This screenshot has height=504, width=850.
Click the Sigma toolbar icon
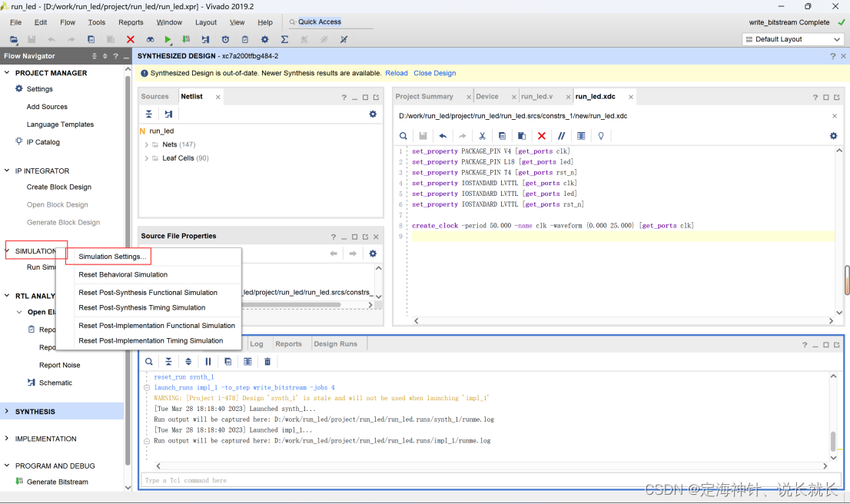point(284,39)
